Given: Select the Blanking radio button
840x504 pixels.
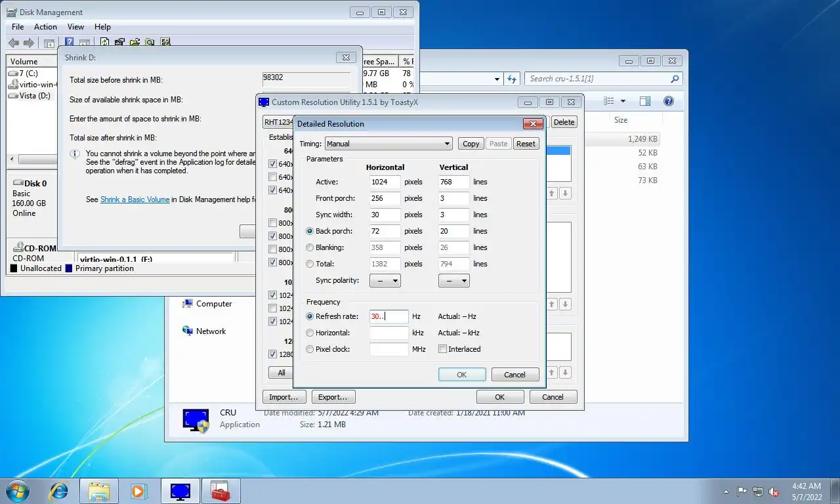Looking at the screenshot, I should click(x=310, y=247).
